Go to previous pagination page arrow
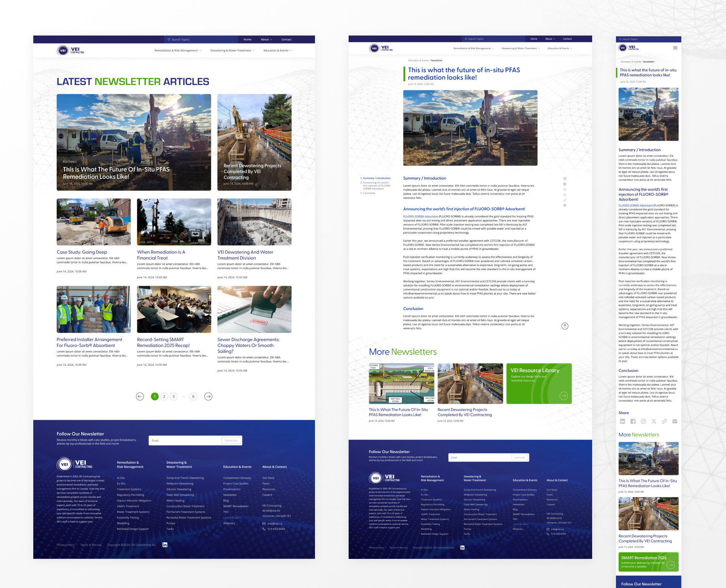This screenshot has height=588, width=726. pyautogui.click(x=140, y=396)
